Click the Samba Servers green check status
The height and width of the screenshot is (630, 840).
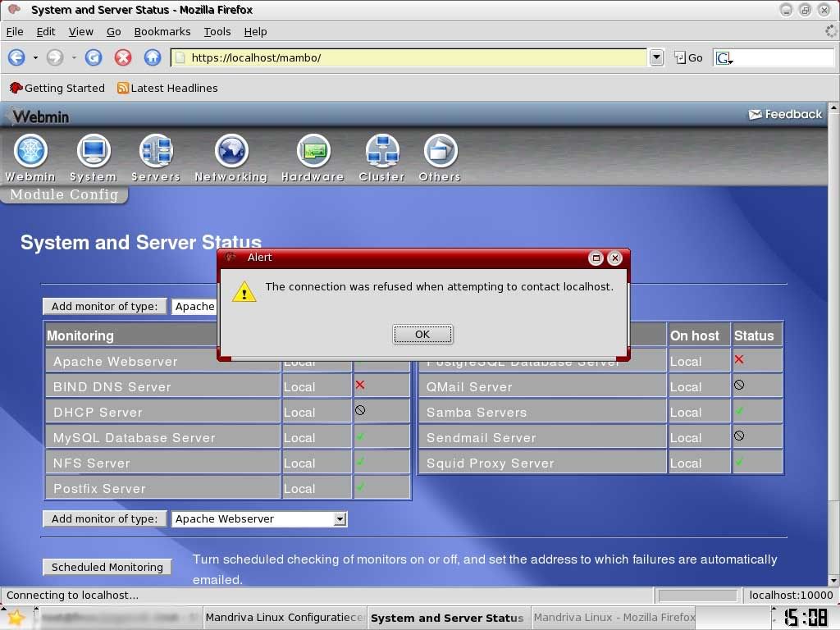point(739,411)
